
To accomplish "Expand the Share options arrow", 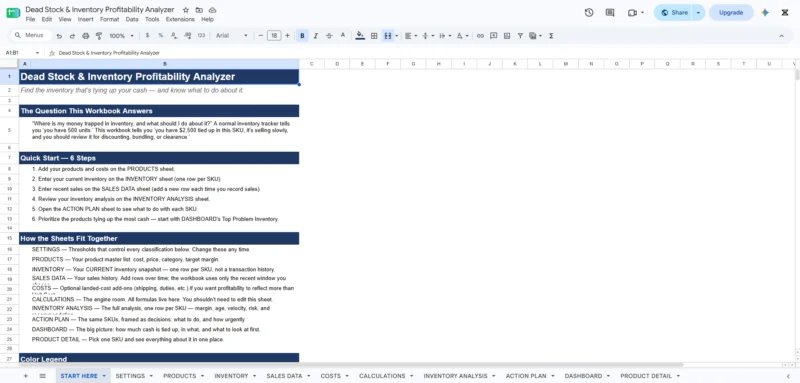I will coord(698,13).
